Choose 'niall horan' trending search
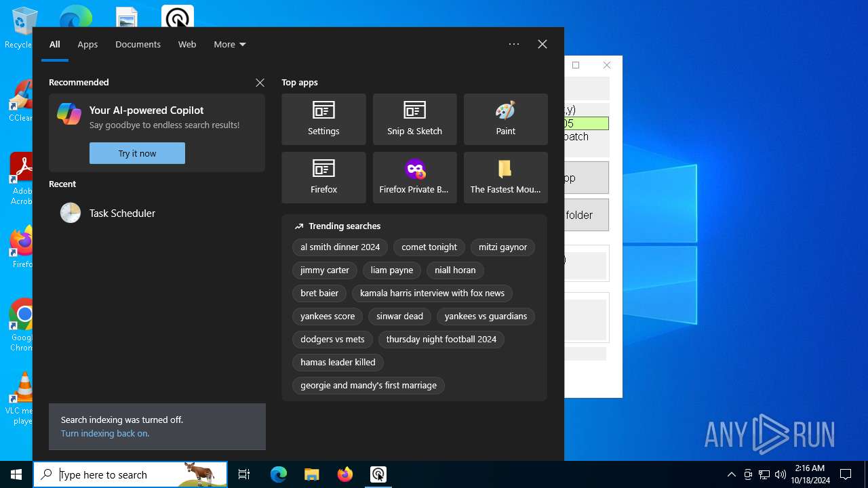This screenshot has height=488, width=868. (x=455, y=270)
